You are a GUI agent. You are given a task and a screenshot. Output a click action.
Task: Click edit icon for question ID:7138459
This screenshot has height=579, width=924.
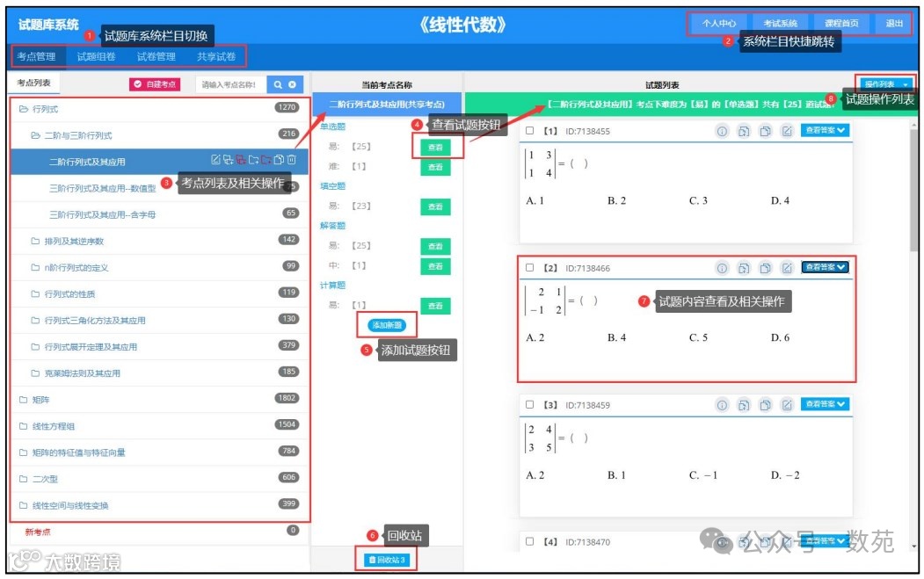[x=787, y=405]
